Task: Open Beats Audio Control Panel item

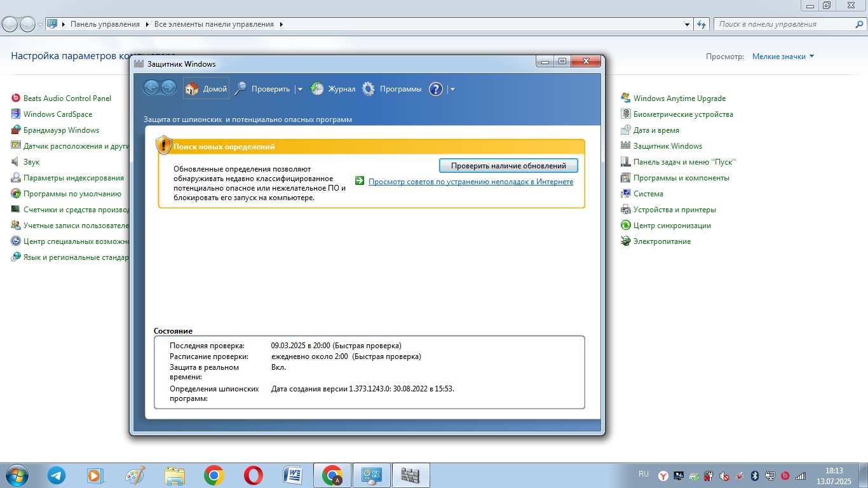Action: 67,98
